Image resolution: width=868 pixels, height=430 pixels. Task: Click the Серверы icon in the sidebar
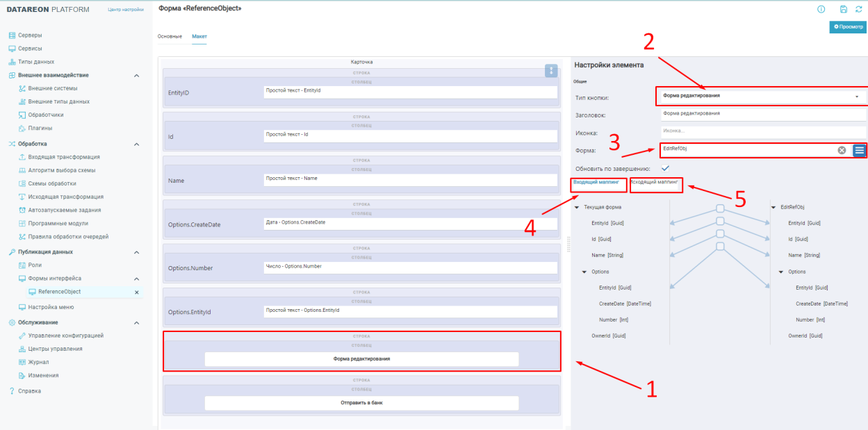coord(12,35)
